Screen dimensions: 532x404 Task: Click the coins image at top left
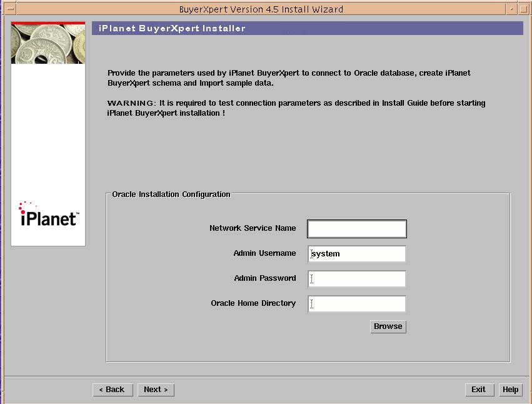(48, 43)
